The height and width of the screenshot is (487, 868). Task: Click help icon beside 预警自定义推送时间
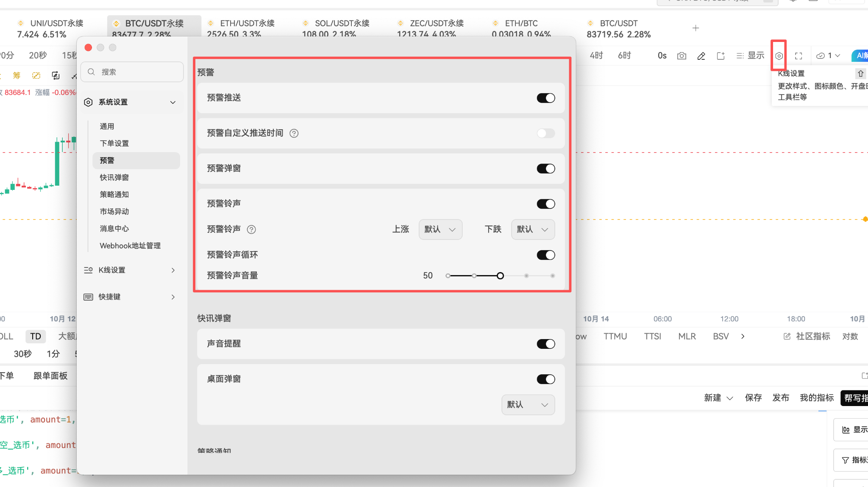click(x=294, y=134)
